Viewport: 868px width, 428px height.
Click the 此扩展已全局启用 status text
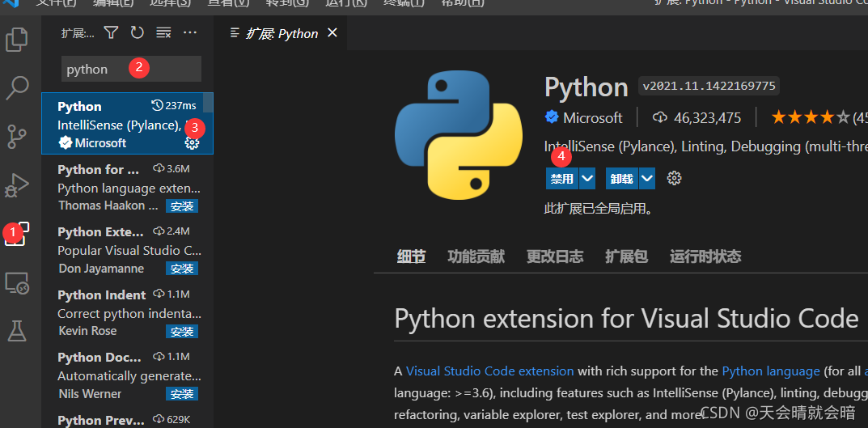(x=599, y=209)
